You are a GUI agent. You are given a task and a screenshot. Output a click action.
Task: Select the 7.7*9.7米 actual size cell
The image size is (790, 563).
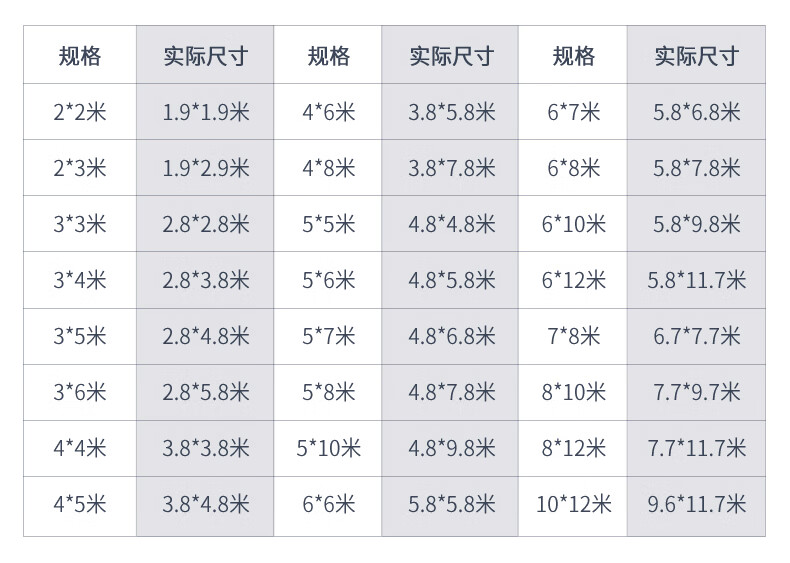pyautogui.click(x=697, y=392)
